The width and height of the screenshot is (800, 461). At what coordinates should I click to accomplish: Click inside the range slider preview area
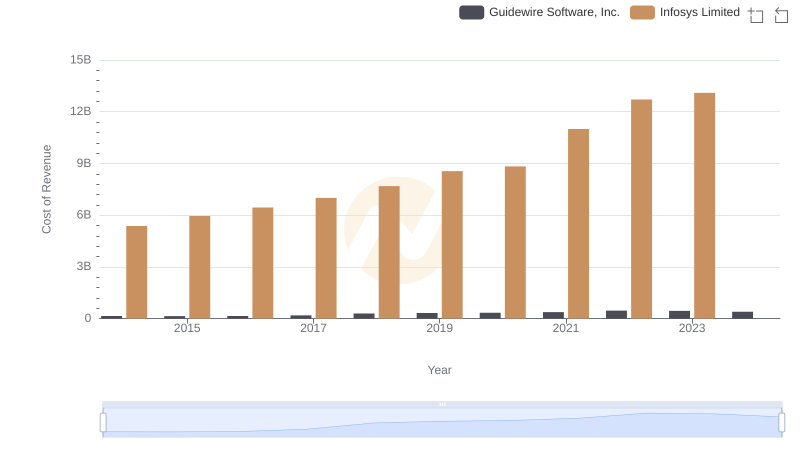tap(442, 423)
